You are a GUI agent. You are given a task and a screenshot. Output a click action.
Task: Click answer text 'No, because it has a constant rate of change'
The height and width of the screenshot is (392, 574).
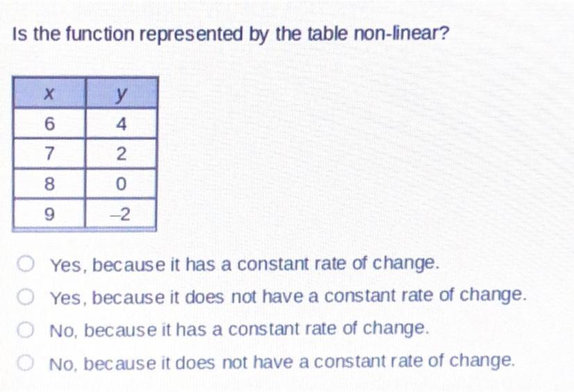tap(239, 329)
